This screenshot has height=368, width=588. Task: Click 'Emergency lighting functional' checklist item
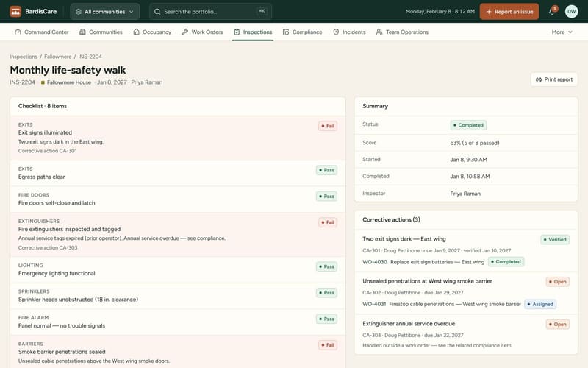tap(178, 269)
